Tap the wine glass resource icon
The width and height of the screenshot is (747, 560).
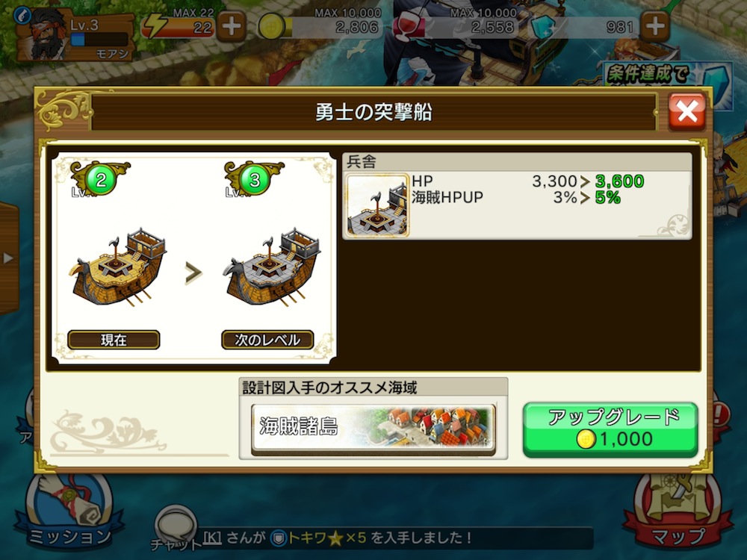point(406,27)
